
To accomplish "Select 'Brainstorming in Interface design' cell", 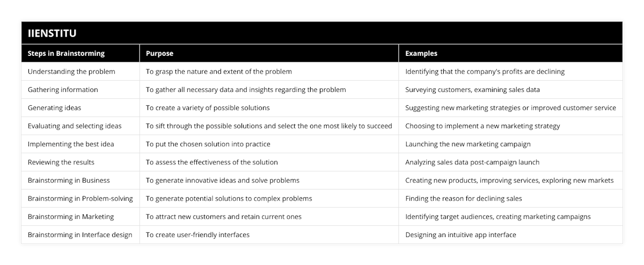I will [x=79, y=235].
